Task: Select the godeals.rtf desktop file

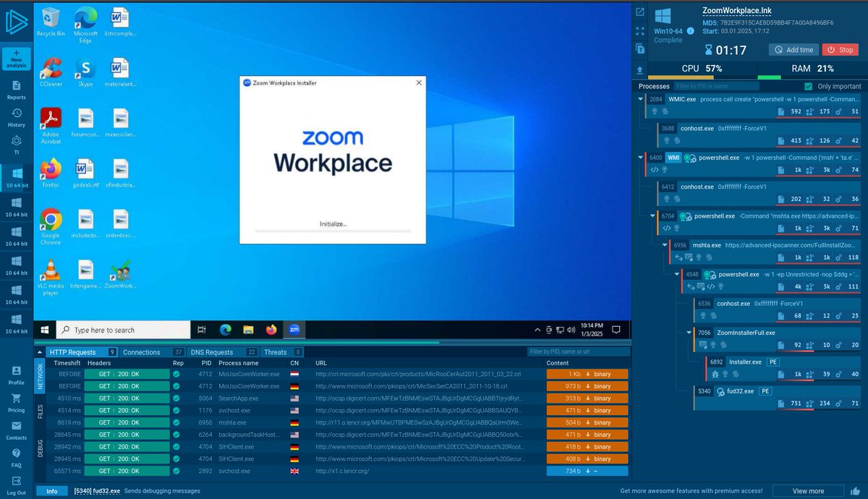Action: click(x=85, y=174)
